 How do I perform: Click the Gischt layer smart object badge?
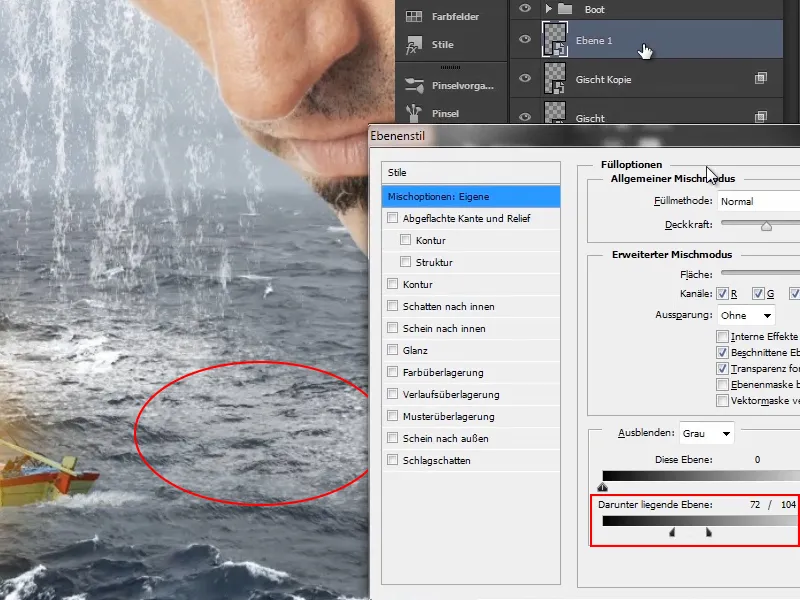tap(760, 117)
